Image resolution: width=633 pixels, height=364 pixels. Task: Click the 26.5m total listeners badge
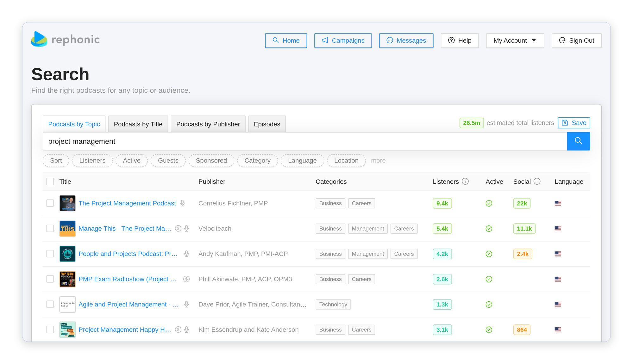pyautogui.click(x=471, y=123)
